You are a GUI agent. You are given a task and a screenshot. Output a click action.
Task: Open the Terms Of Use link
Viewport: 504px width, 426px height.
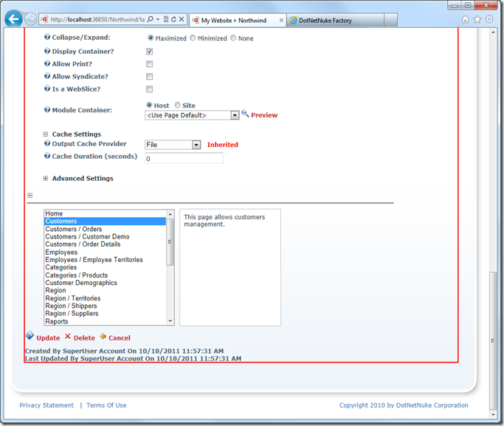106,405
